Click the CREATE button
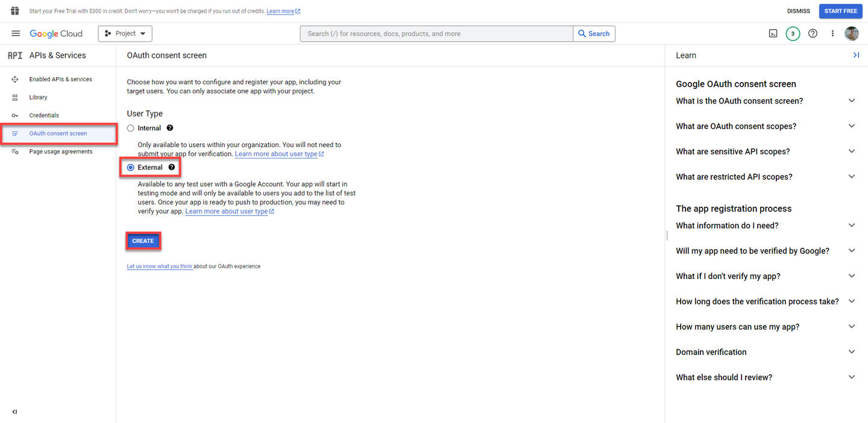This screenshot has height=423, width=868. (143, 241)
